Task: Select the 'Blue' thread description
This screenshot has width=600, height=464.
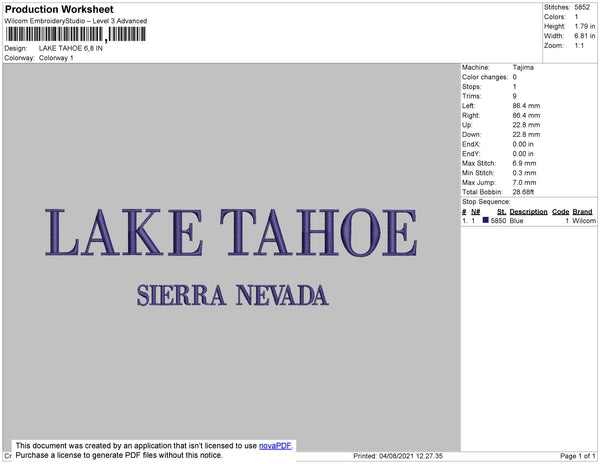Action: pos(516,221)
